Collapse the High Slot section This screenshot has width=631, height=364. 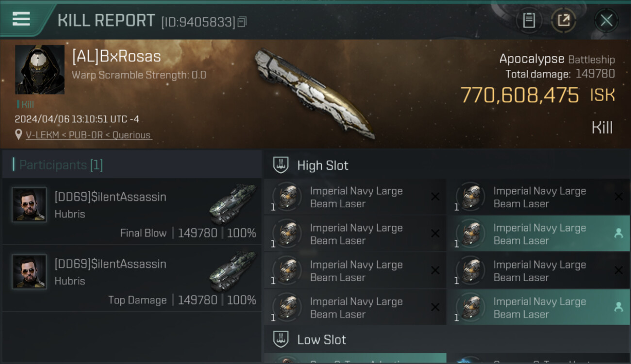coord(323,165)
